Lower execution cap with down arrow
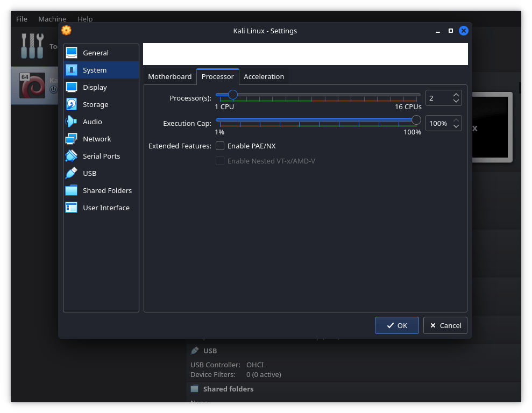This screenshot has height=413, width=532. point(456,126)
